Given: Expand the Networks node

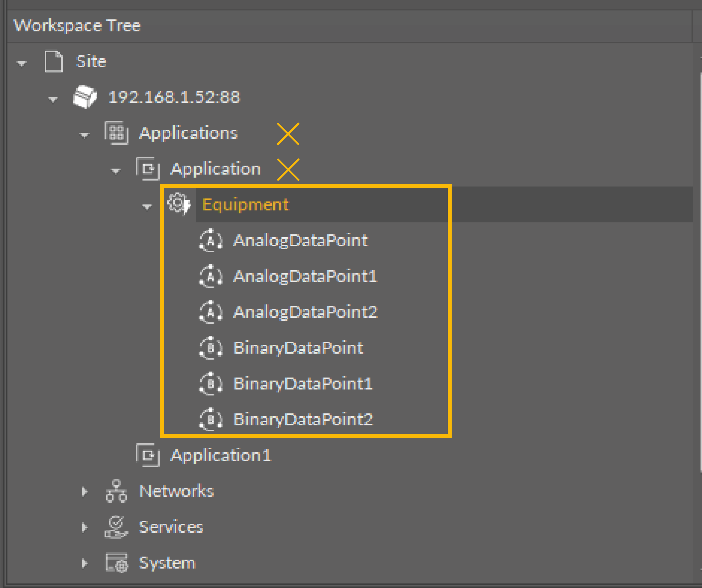Looking at the screenshot, I should [85, 492].
